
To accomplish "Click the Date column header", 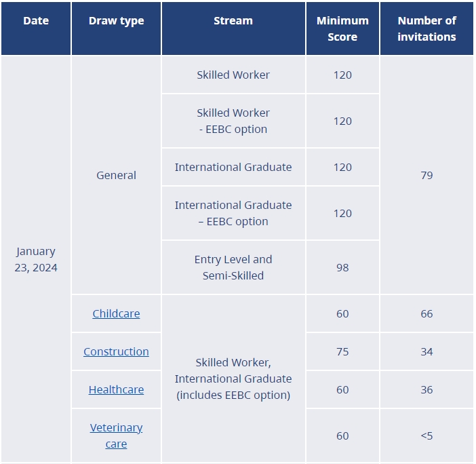I will [x=36, y=20].
